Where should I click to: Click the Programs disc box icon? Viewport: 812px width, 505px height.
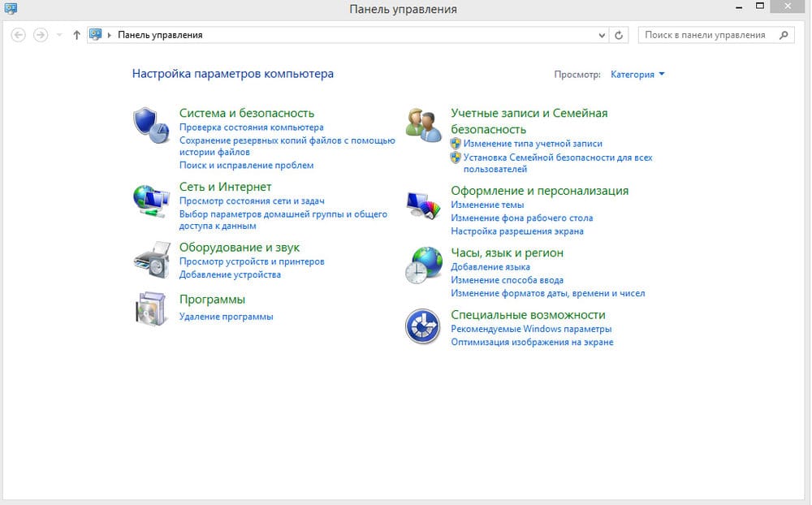pos(150,309)
